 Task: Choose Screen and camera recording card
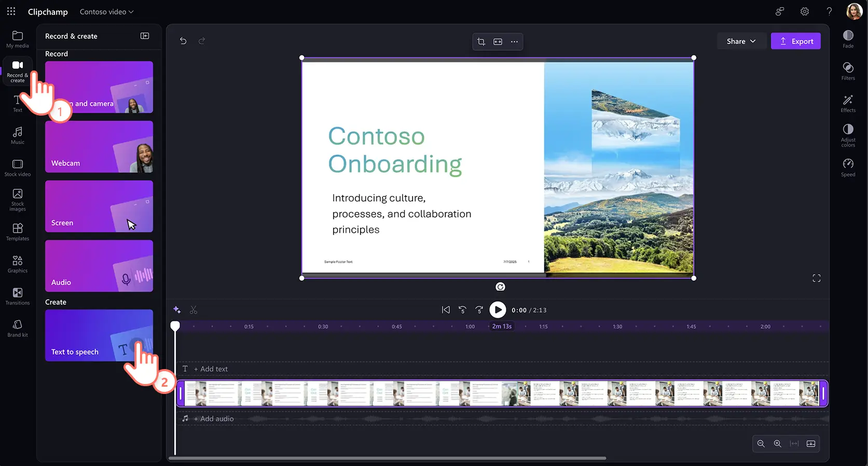99,87
